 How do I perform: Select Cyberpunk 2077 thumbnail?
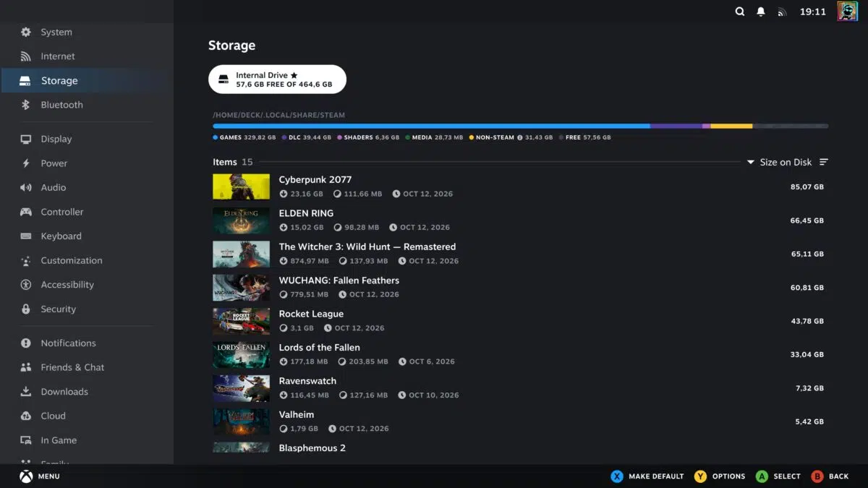pyautogui.click(x=241, y=187)
